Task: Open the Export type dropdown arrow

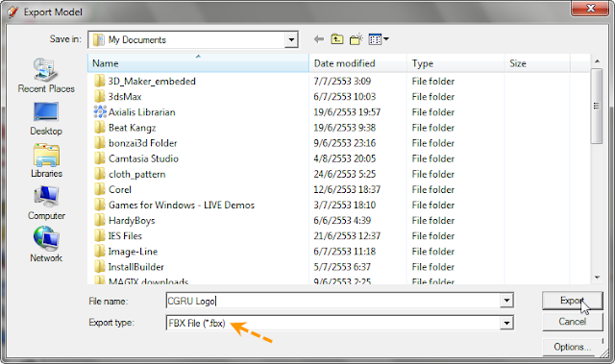Action: coord(506,323)
